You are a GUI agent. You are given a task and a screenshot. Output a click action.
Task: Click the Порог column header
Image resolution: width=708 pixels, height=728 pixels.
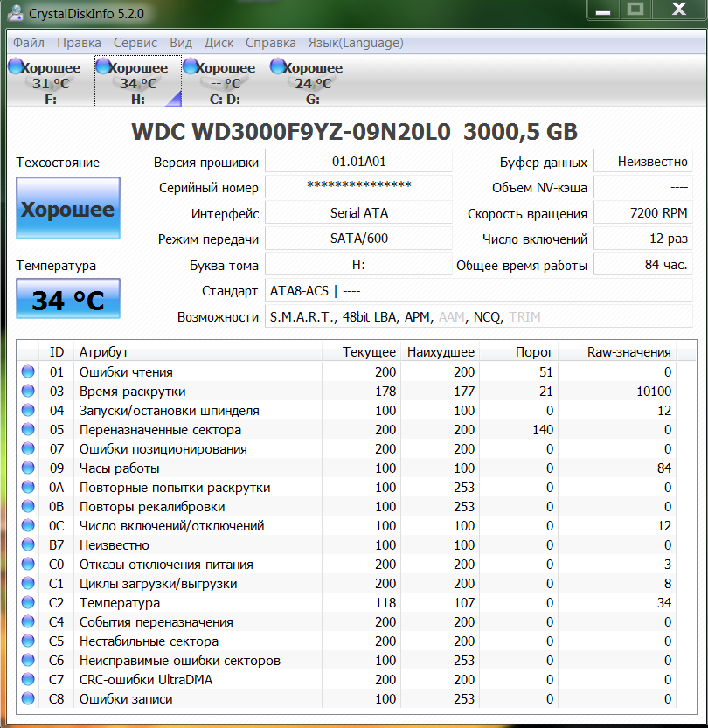click(x=518, y=352)
